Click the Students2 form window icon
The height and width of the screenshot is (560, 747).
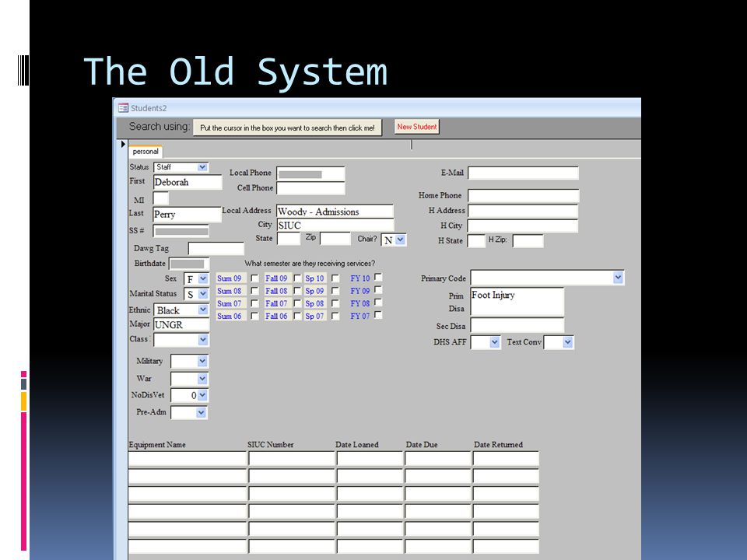[x=124, y=108]
